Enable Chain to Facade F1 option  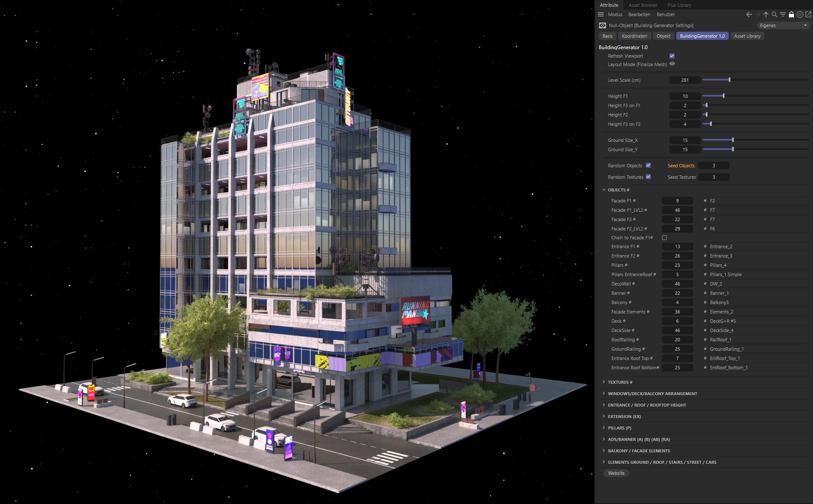664,238
